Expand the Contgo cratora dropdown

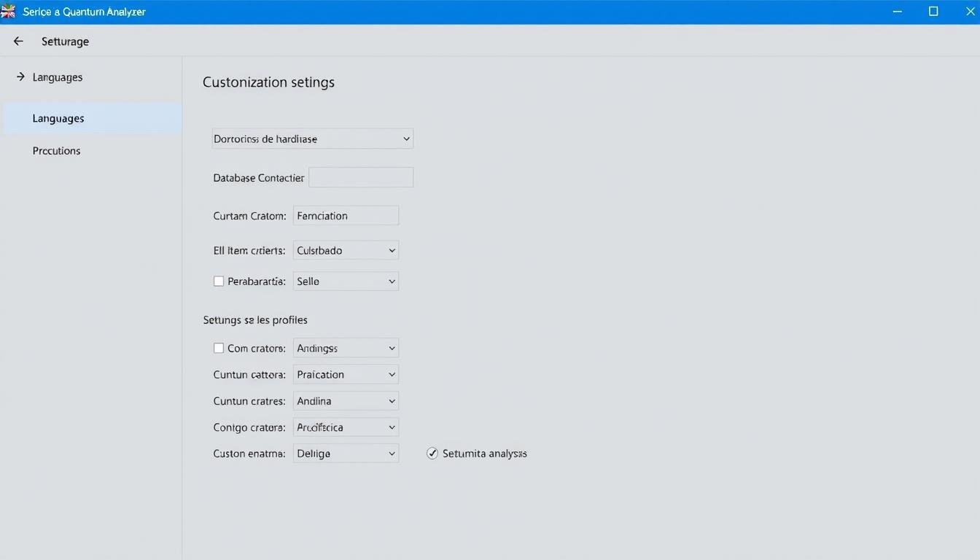346,427
